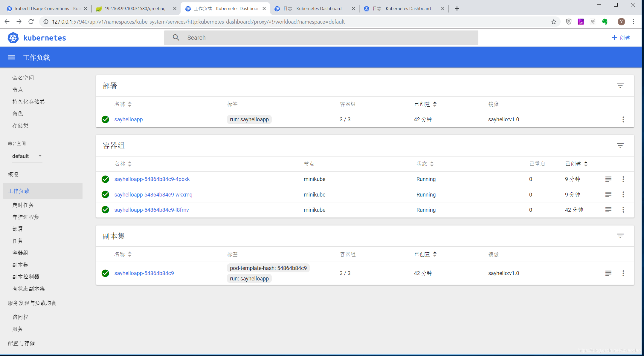Open logs icon for replica set sayhelloapp-54864b84c9

coord(608,273)
